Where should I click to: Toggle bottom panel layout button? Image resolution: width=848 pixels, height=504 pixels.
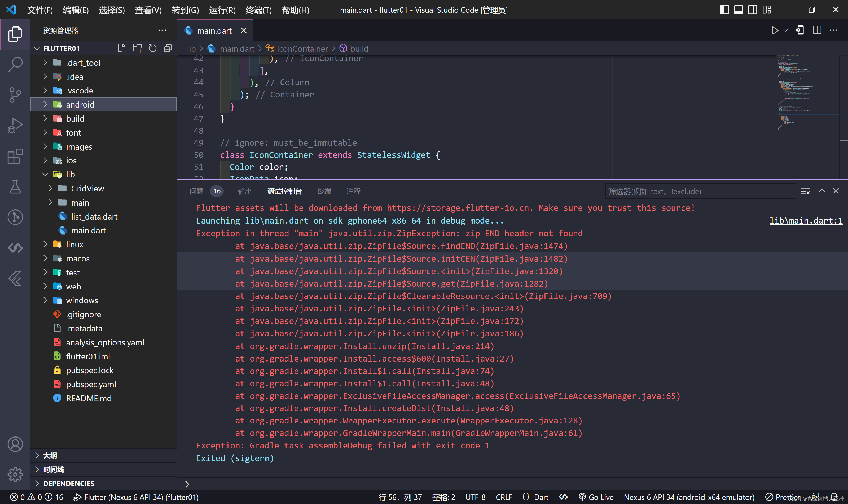point(738,10)
